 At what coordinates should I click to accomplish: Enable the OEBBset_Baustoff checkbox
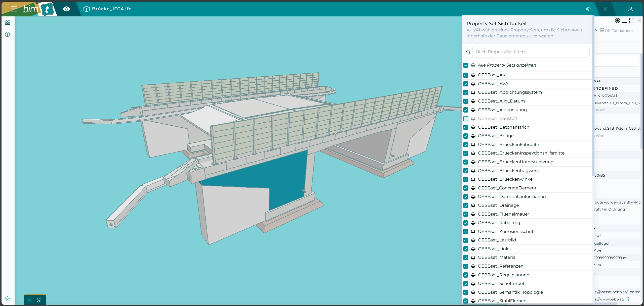[x=466, y=119]
